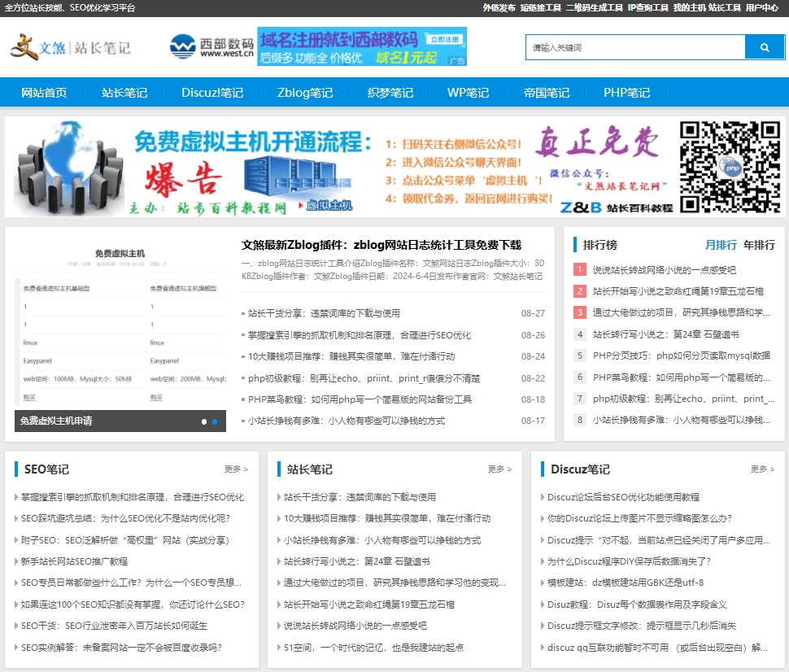Image resolution: width=789 pixels, height=672 pixels.
Task: Click the blue search magnifier button
Action: pos(765,47)
